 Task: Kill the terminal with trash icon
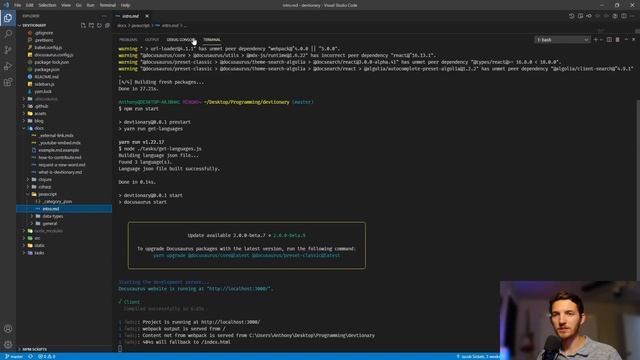pyautogui.click(x=618, y=40)
